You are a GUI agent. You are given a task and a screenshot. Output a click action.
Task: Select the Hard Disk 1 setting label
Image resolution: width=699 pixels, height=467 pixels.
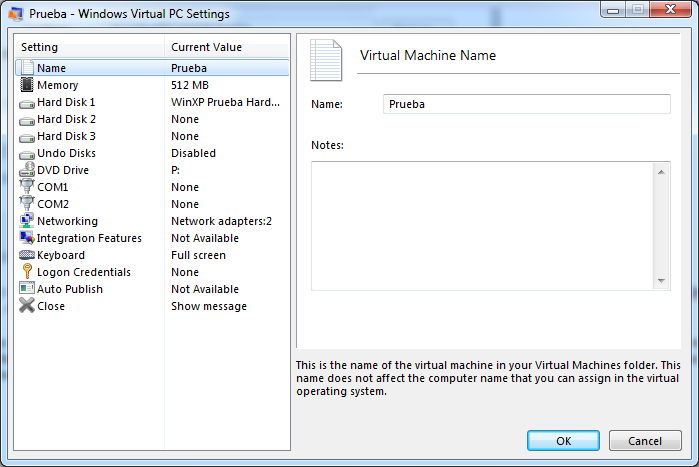click(x=66, y=102)
